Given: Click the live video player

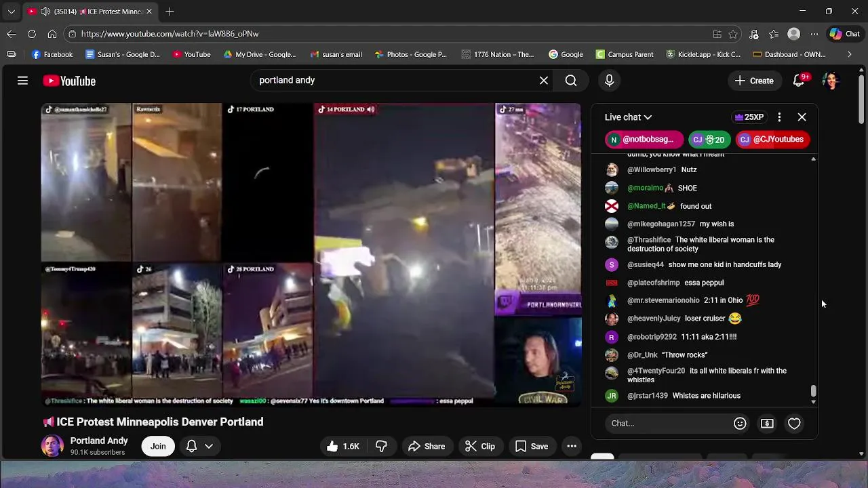Looking at the screenshot, I should coord(311,255).
